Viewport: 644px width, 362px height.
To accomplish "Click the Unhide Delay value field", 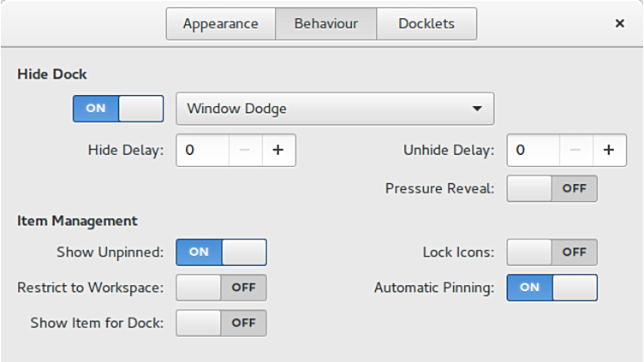I will [x=533, y=150].
